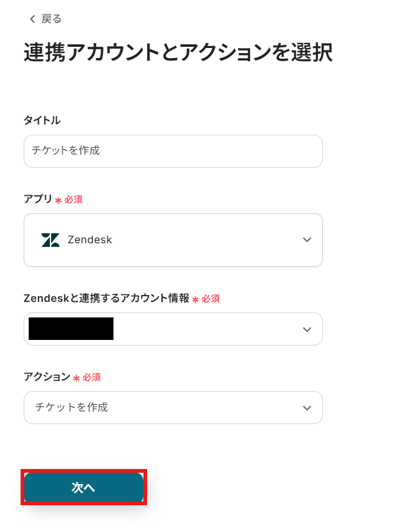Select the Zendesk text in app selector
Viewport: 414px width, 532px height.
[90, 240]
